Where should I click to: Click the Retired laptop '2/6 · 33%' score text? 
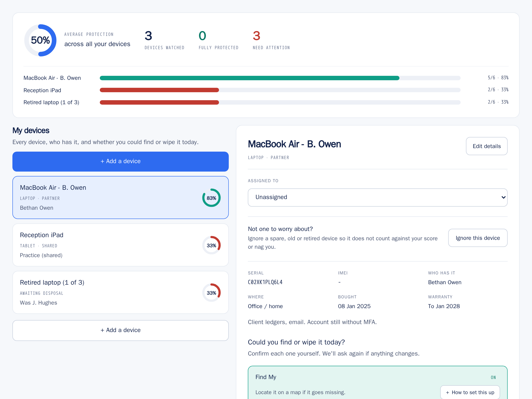498,102
